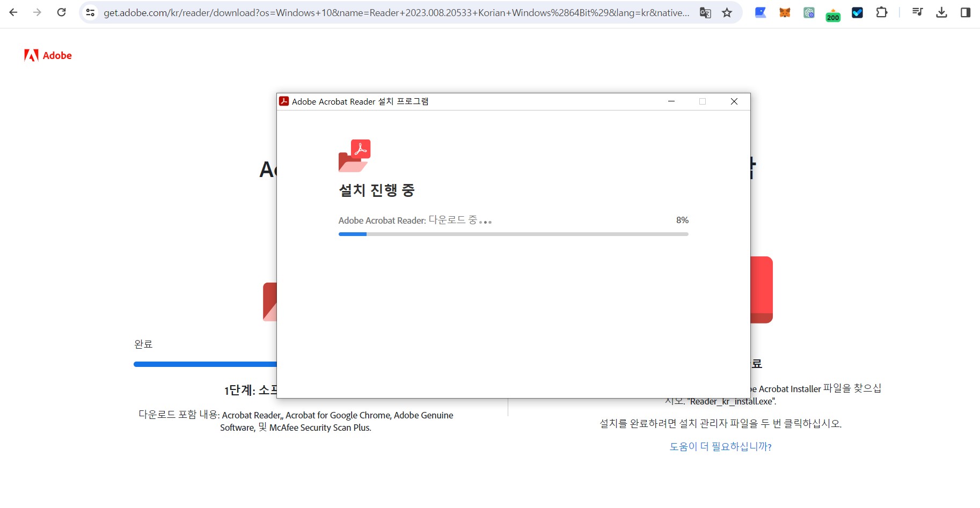Go back with the browser back arrow
980x508 pixels.
[13, 12]
